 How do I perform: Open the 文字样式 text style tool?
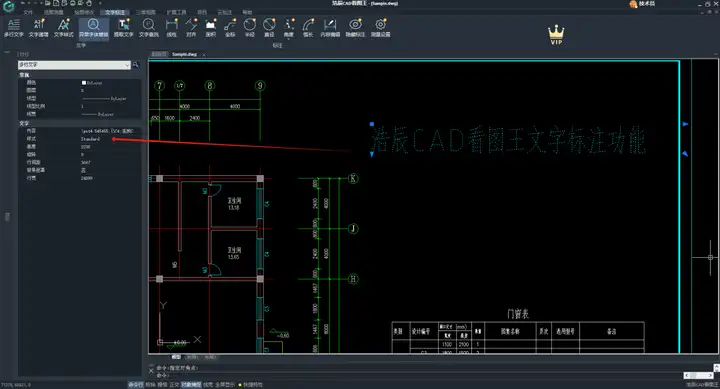click(x=63, y=28)
